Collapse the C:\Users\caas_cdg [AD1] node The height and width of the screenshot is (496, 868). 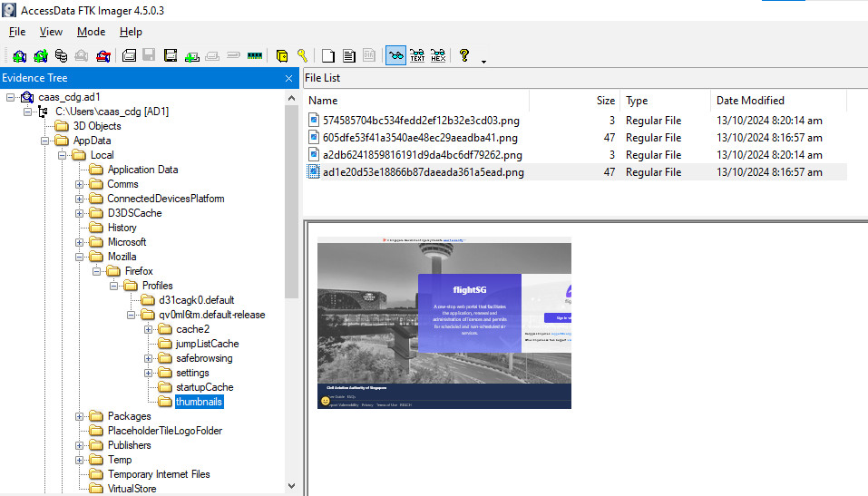click(27, 112)
